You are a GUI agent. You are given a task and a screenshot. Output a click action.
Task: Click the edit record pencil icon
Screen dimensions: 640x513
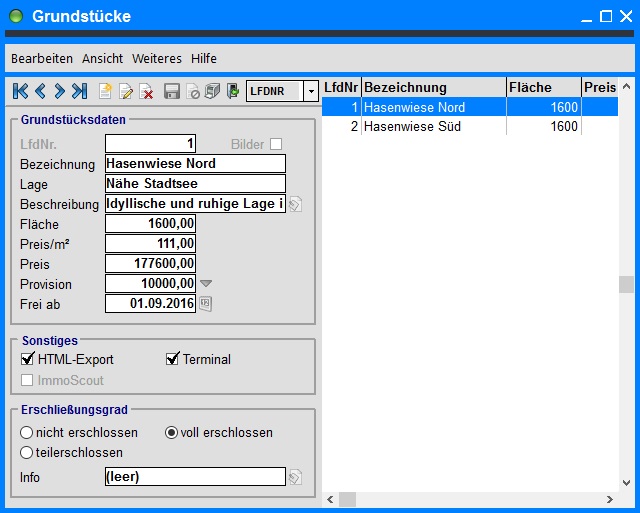pyautogui.click(x=126, y=91)
